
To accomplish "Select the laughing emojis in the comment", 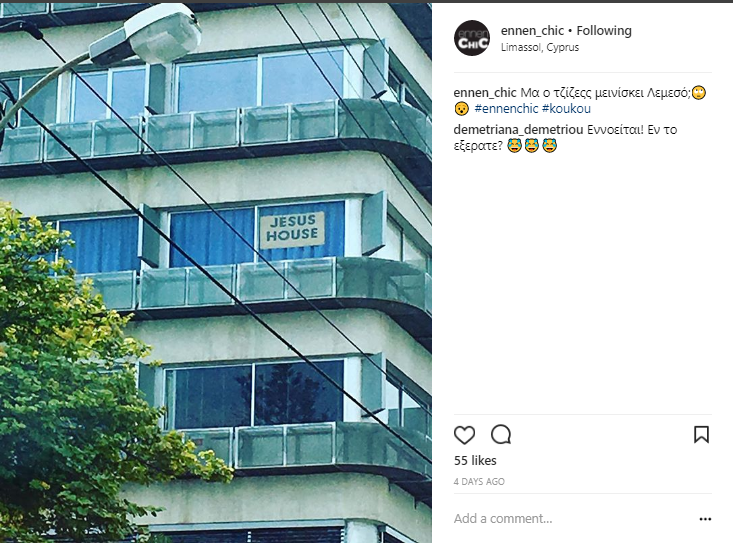I will click(532, 146).
